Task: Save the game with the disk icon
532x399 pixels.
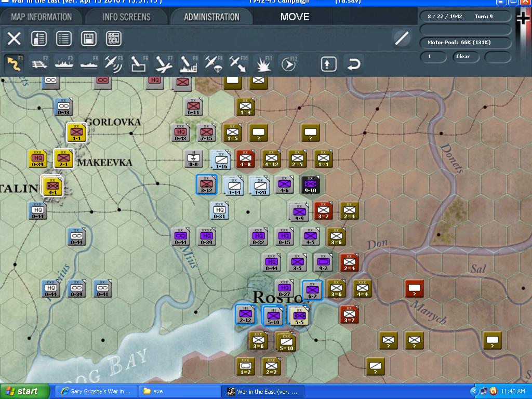Action: [88, 39]
